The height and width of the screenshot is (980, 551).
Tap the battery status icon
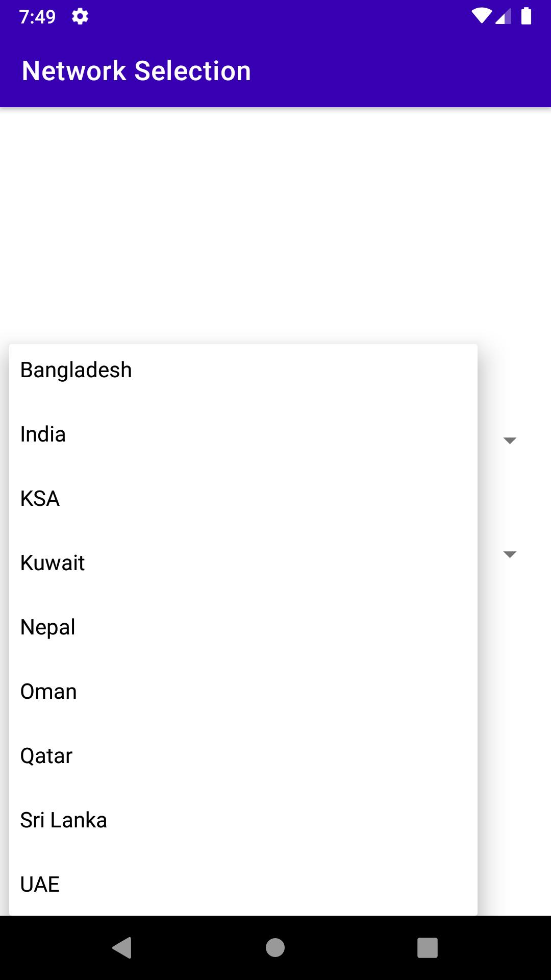526,16
